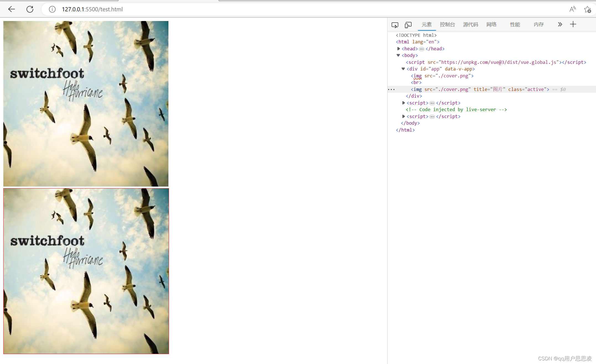Add page to favorites with star icon
The height and width of the screenshot is (364, 596).
pyautogui.click(x=587, y=9)
